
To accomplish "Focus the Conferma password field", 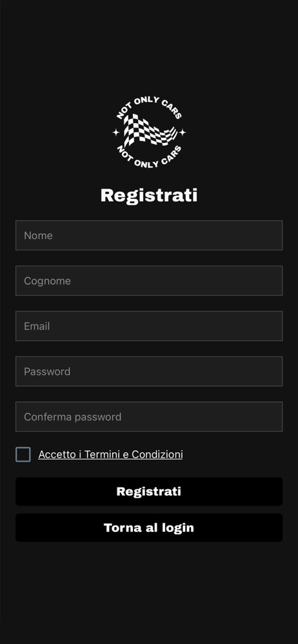I will [x=149, y=417].
